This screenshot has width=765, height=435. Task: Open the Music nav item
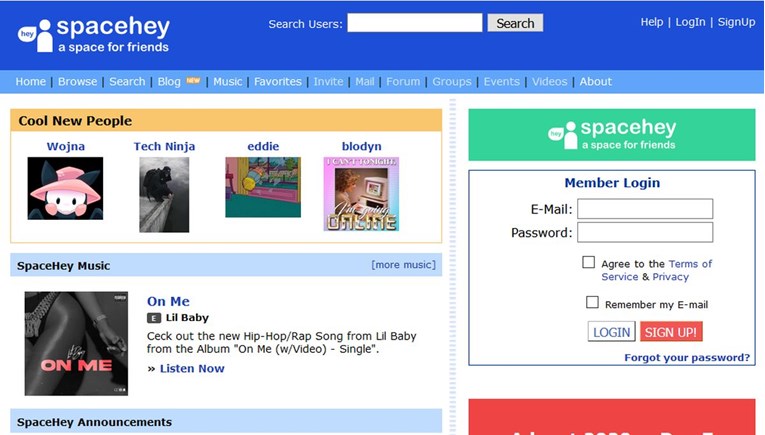click(x=228, y=81)
